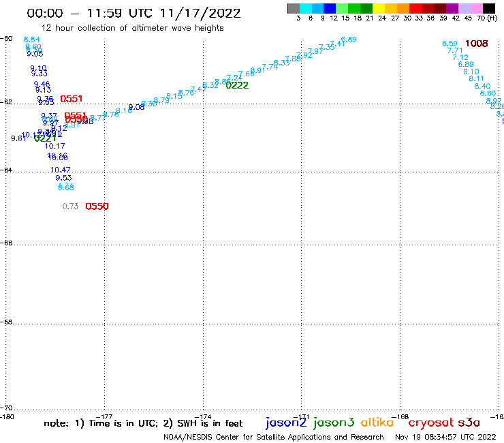The height and width of the screenshot is (443, 504).
Task: Click the 9.08 dark blue wave value
Action: click(x=137, y=107)
